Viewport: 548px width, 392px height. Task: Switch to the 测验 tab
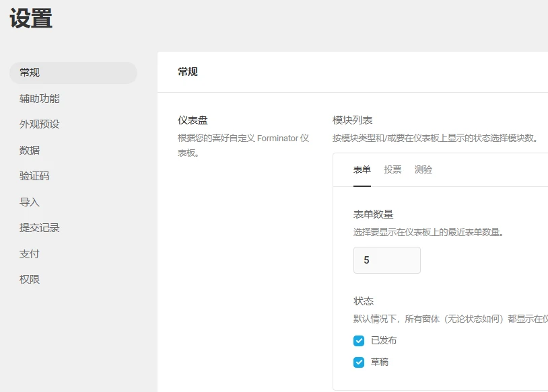click(x=424, y=169)
